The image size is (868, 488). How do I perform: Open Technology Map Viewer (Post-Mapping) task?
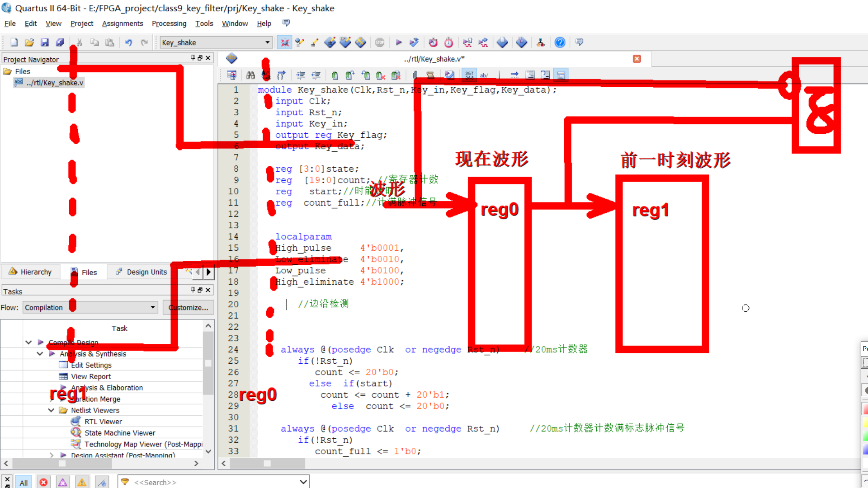point(143,444)
